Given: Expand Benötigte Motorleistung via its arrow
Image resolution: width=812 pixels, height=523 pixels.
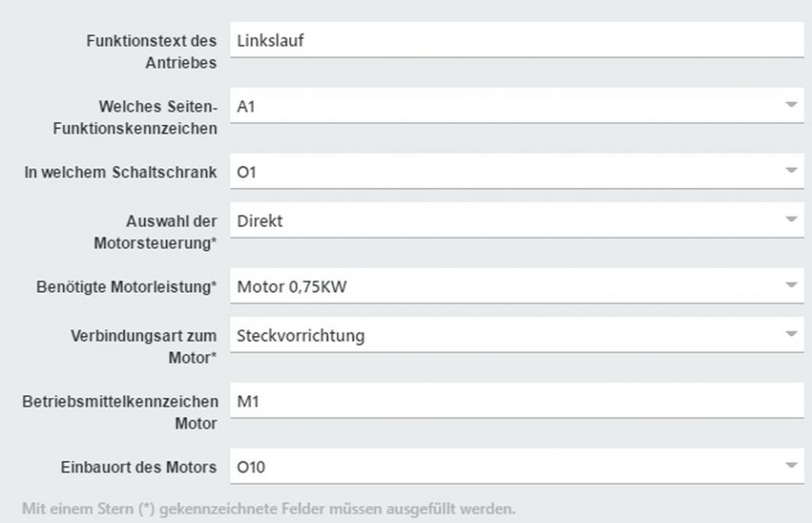Looking at the screenshot, I should tap(791, 286).
